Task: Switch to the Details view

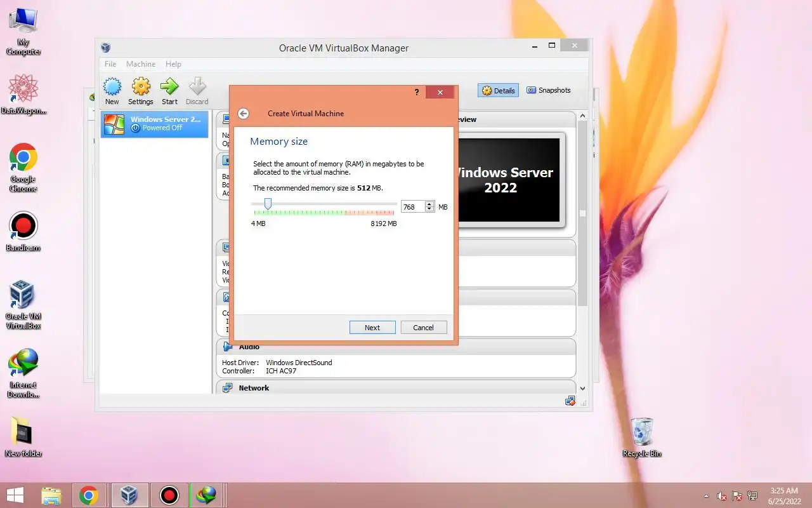Action: 499,91
